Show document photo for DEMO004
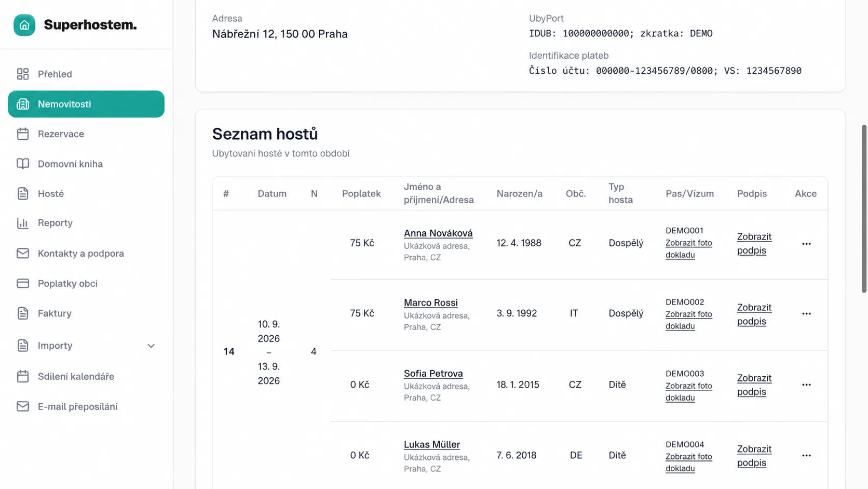868x489 pixels. click(x=689, y=462)
